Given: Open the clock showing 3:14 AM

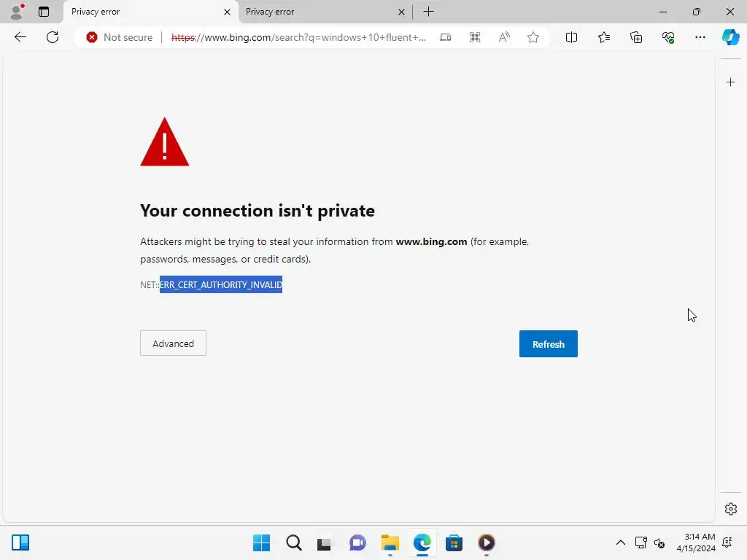Looking at the screenshot, I should pyautogui.click(x=696, y=542).
